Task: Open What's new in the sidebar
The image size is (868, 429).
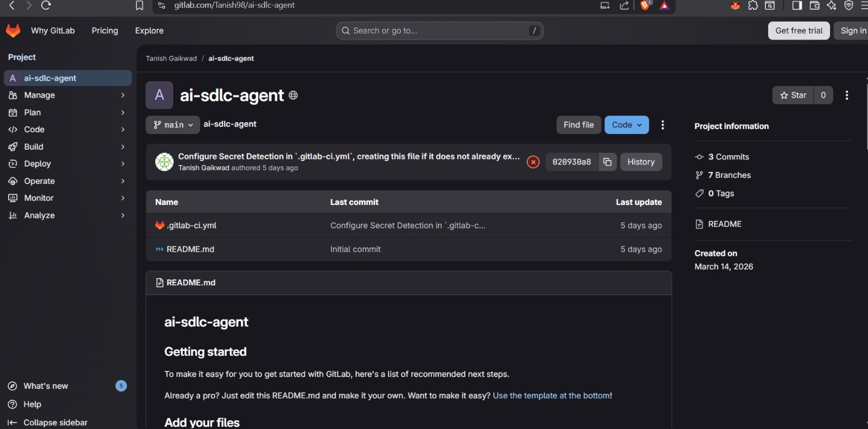Action: pyautogui.click(x=67, y=386)
